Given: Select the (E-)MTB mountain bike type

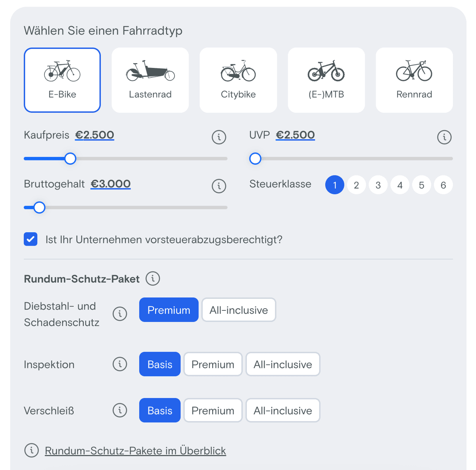Looking at the screenshot, I should (326, 80).
